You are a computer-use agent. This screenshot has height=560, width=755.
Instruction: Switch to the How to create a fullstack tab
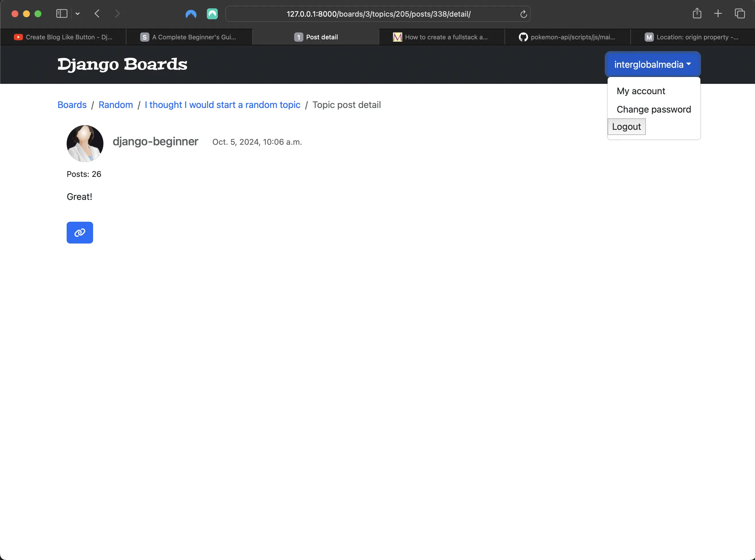(x=441, y=37)
